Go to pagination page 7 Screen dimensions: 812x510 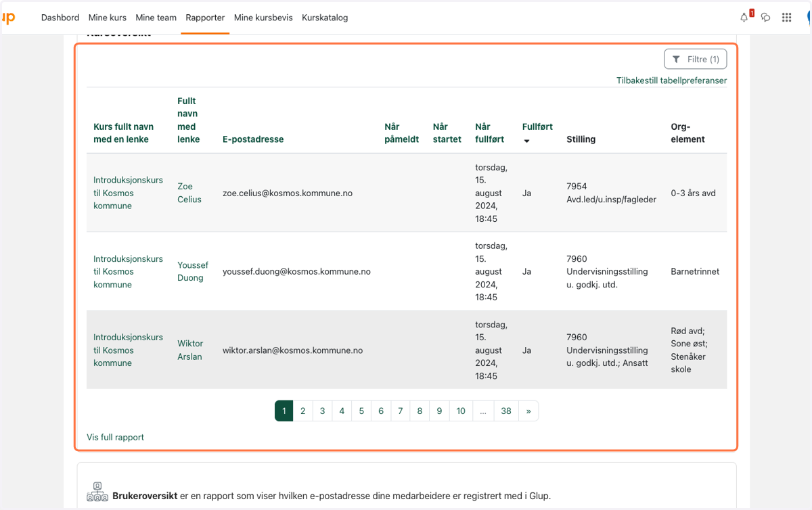401,411
